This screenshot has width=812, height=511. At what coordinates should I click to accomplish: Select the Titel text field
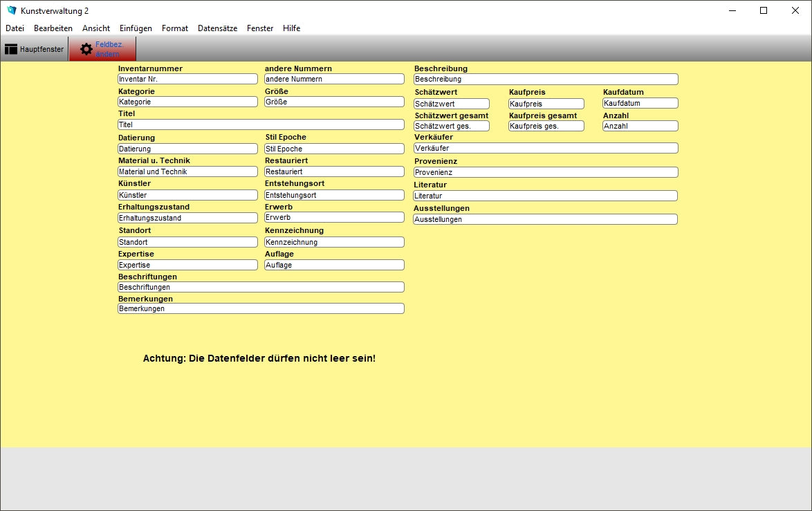(261, 125)
